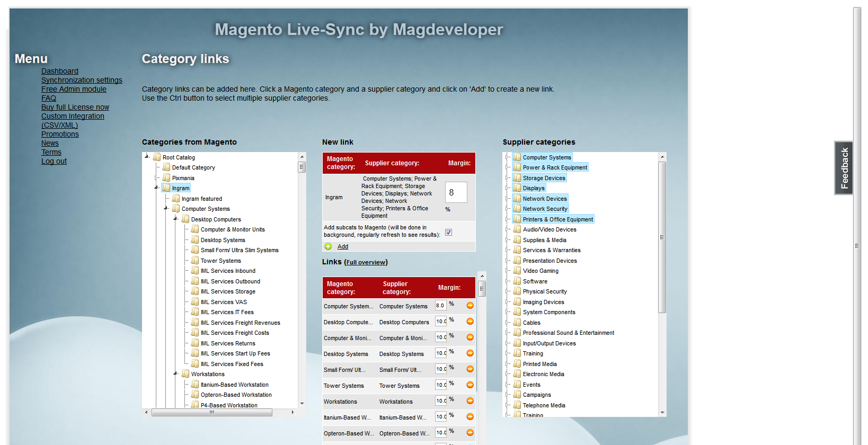Select Power & Rack Equipment supplier category
868x445 pixels.
pyautogui.click(x=555, y=167)
